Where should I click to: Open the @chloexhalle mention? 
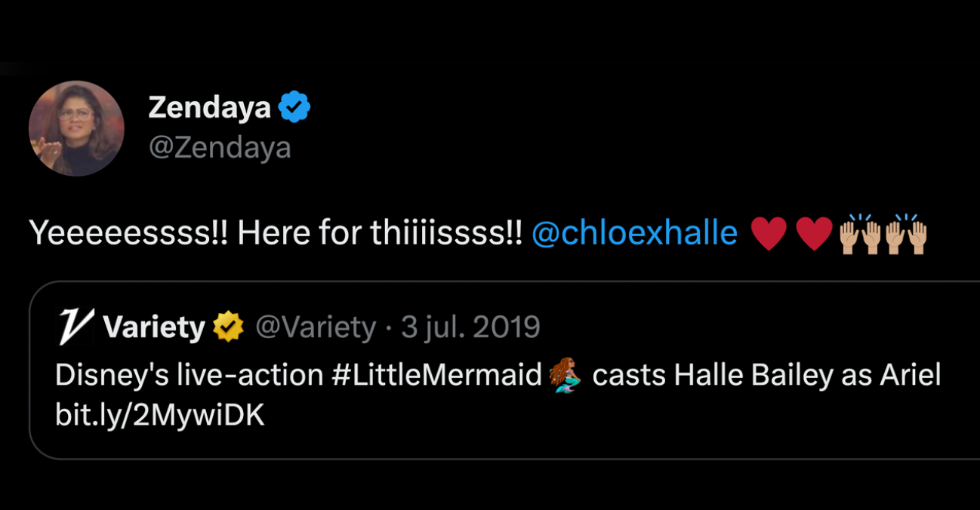[634, 234]
